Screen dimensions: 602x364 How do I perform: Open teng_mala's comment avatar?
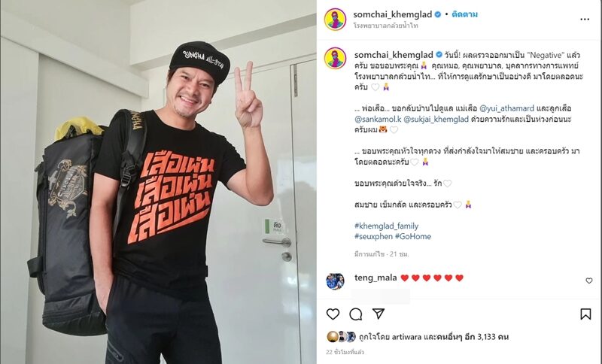pos(335,281)
